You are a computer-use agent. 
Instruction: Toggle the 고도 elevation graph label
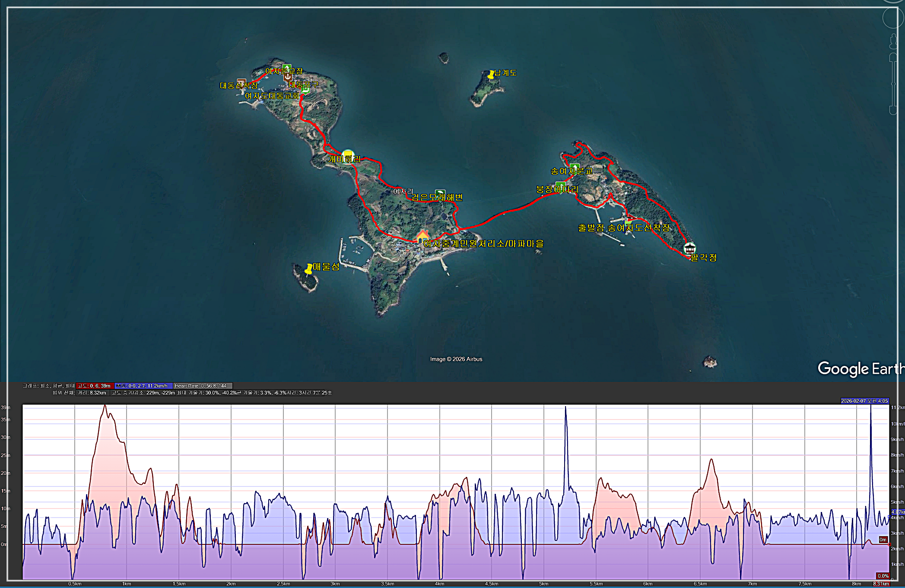(95, 386)
